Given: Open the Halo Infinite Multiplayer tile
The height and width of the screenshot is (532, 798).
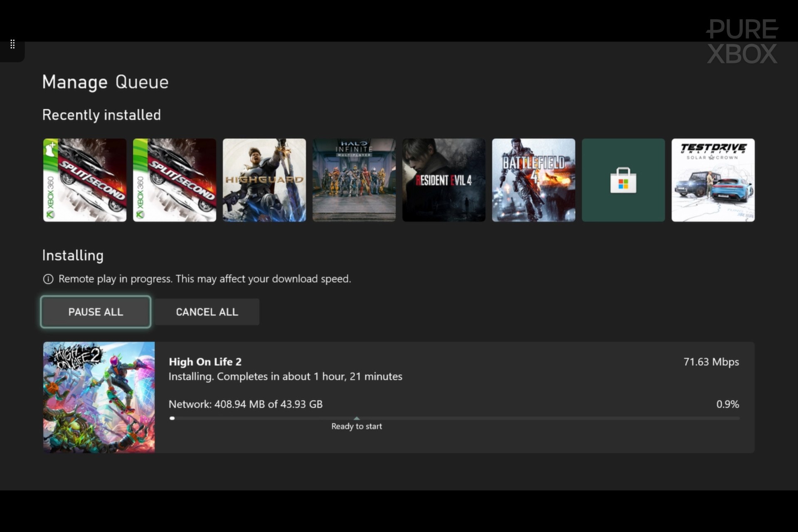Looking at the screenshot, I should click(354, 180).
